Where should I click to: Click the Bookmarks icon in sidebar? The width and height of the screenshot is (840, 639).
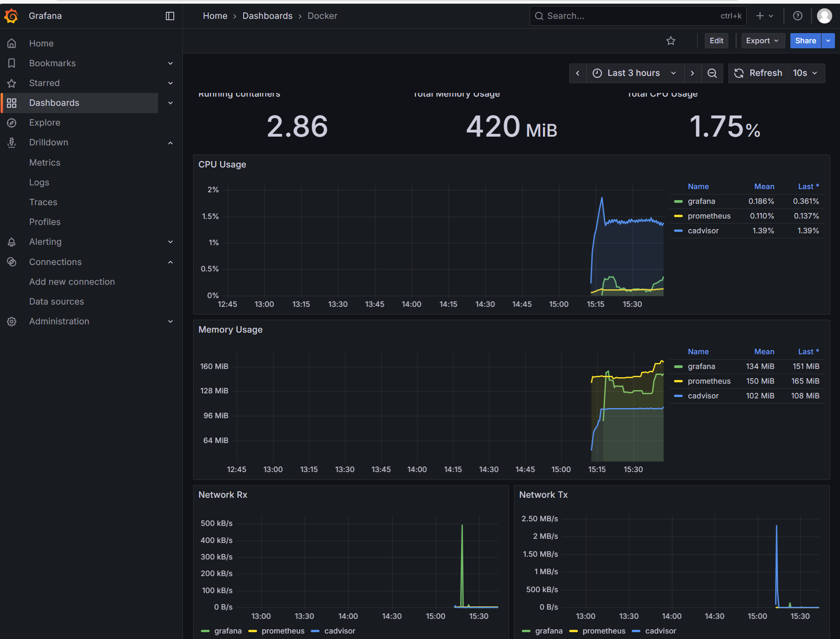pos(12,63)
